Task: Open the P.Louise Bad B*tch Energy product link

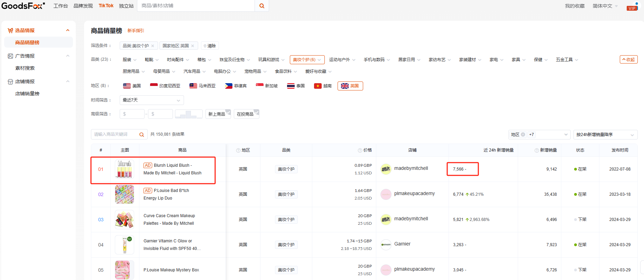Action: click(x=166, y=194)
